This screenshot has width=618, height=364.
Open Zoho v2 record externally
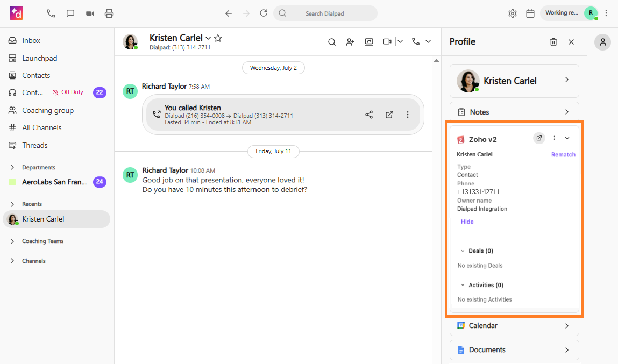(x=539, y=138)
